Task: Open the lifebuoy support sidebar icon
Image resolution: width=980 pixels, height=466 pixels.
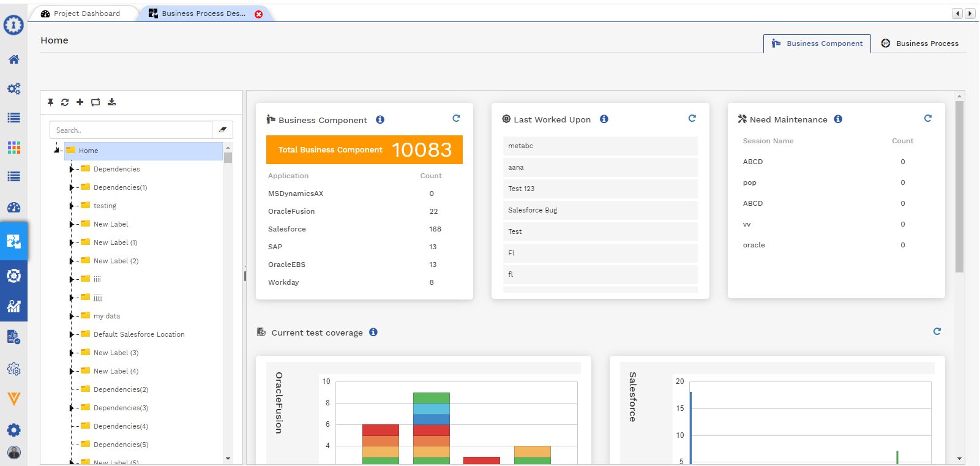Action: coord(13,276)
